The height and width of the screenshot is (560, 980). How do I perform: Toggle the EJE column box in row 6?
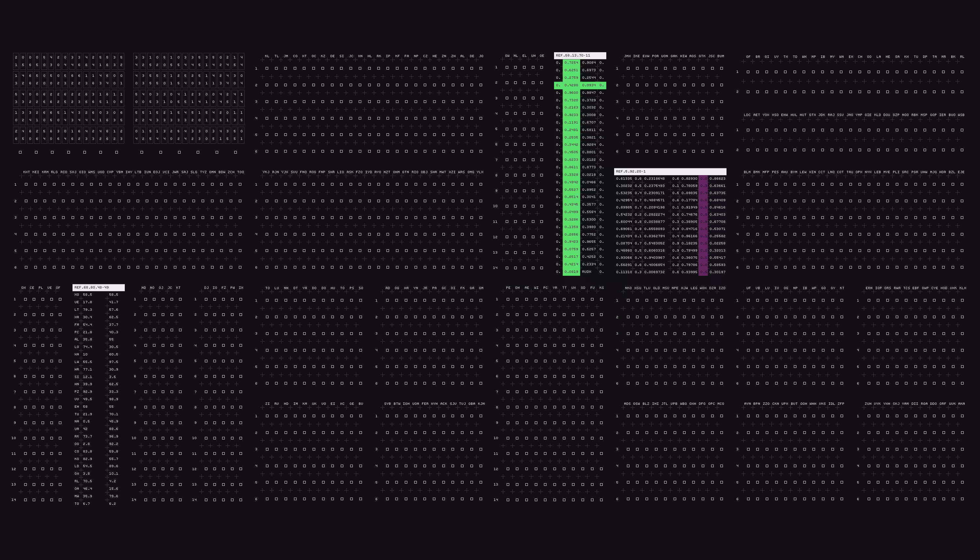pos(962,267)
